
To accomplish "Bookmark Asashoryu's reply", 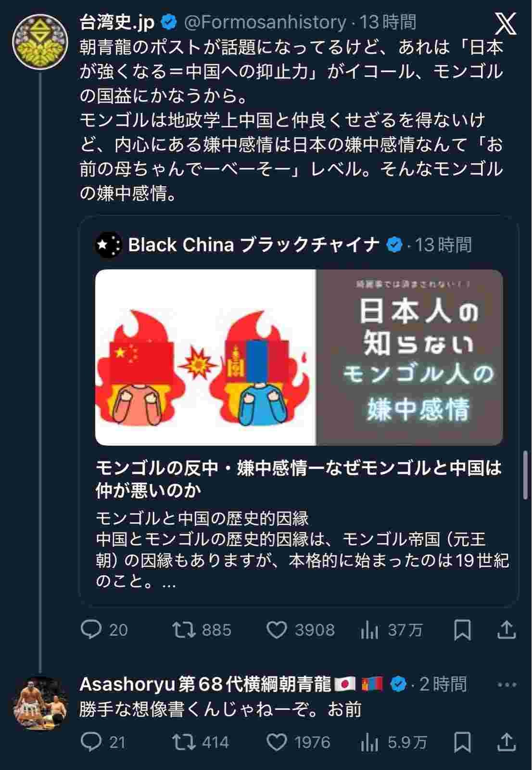I will [462, 742].
